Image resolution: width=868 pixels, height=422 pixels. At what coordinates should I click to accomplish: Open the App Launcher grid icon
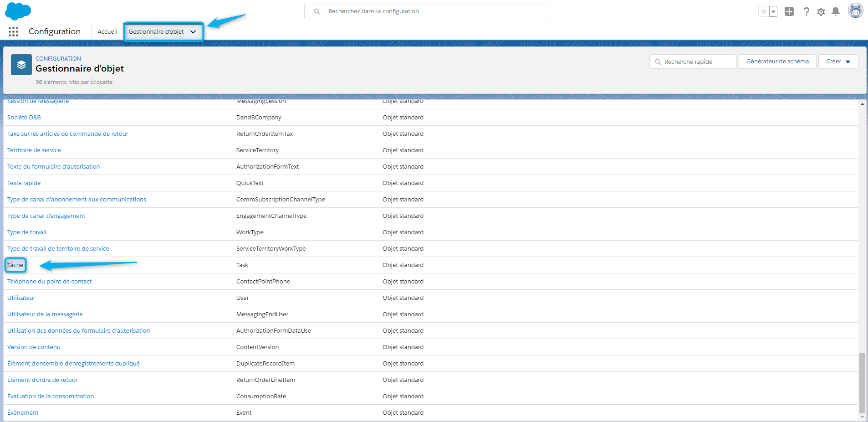coord(13,31)
